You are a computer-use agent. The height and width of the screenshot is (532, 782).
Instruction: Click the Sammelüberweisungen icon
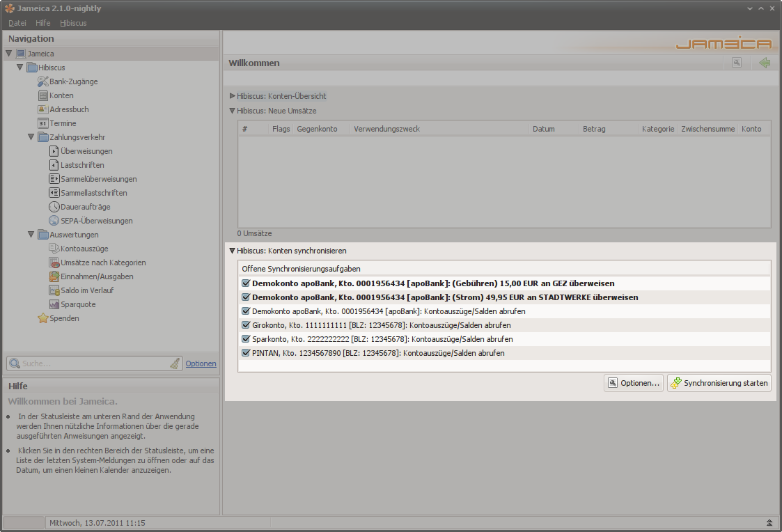click(x=54, y=178)
